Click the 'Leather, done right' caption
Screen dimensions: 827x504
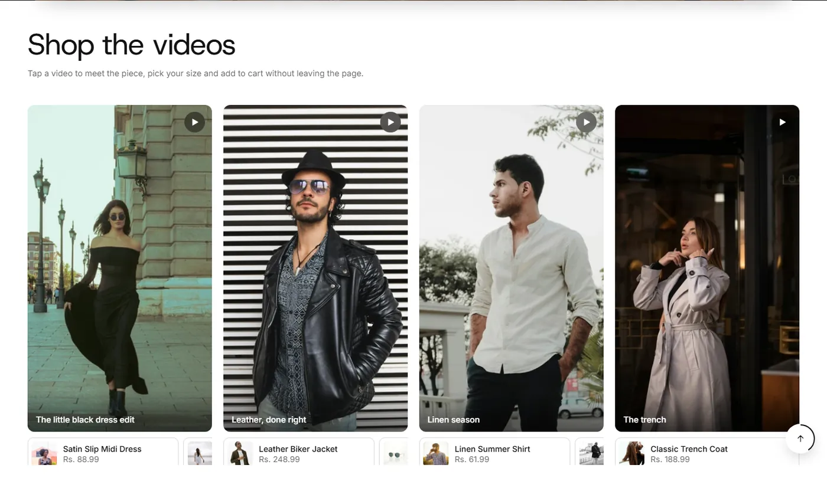point(269,420)
